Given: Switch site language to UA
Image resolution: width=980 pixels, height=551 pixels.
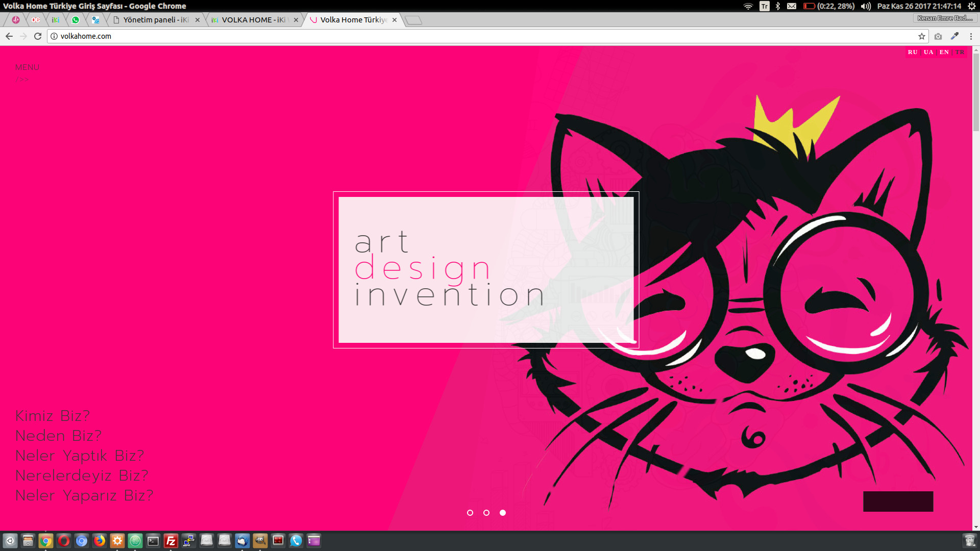Looking at the screenshot, I should 928,52.
